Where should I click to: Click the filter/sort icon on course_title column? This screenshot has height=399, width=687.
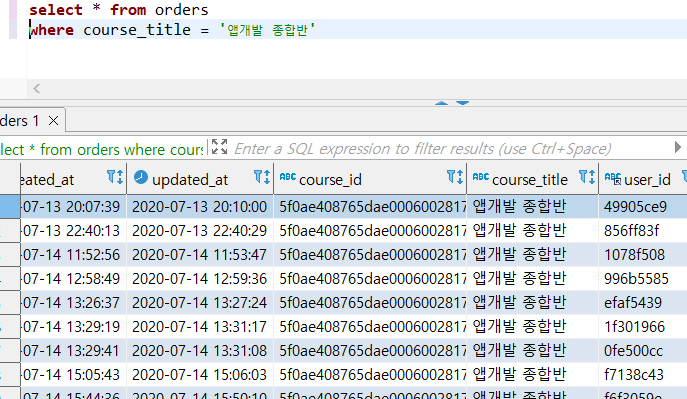point(587,177)
